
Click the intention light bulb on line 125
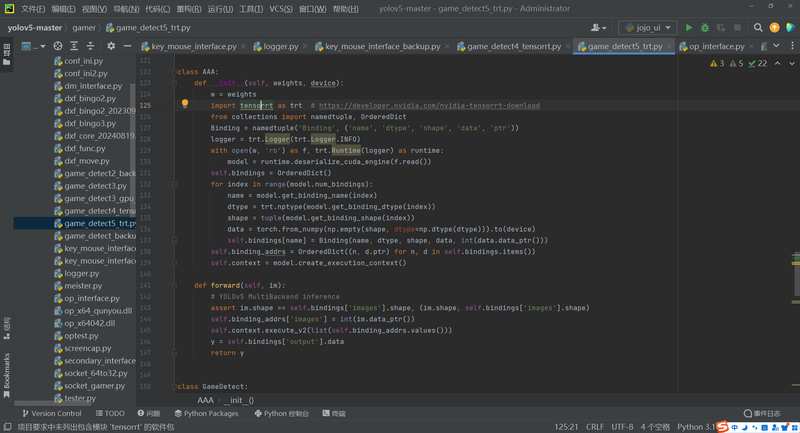[185, 104]
